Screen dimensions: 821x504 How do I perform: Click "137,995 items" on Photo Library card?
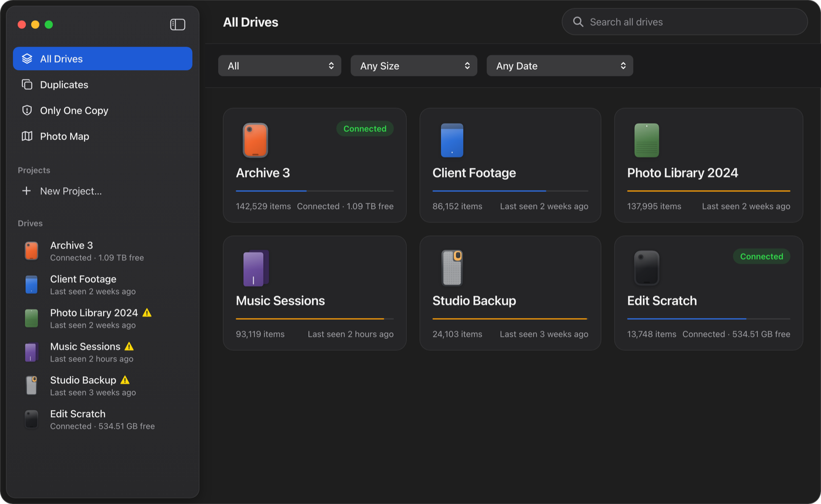(x=654, y=206)
